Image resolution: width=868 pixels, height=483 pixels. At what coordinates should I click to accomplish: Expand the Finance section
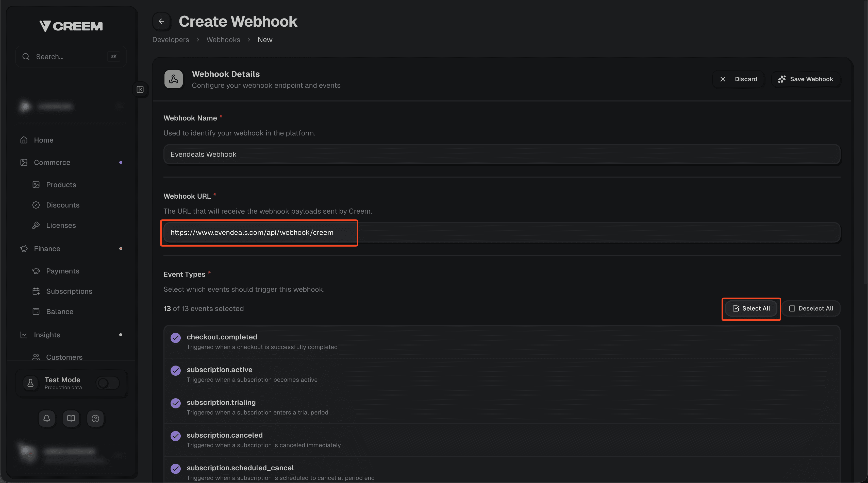tap(47, 249)
